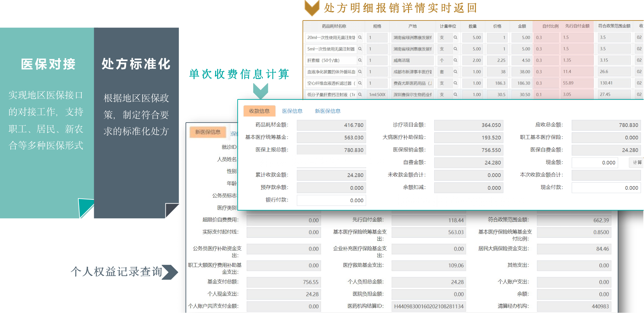The image size is (644, 313).
Task: Click the arrow next to 个人权益记录查询
Action: tap(170, 272)
